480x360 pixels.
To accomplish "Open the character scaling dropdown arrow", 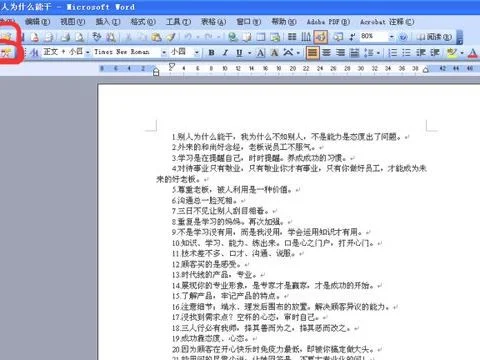I will [298, 53].
